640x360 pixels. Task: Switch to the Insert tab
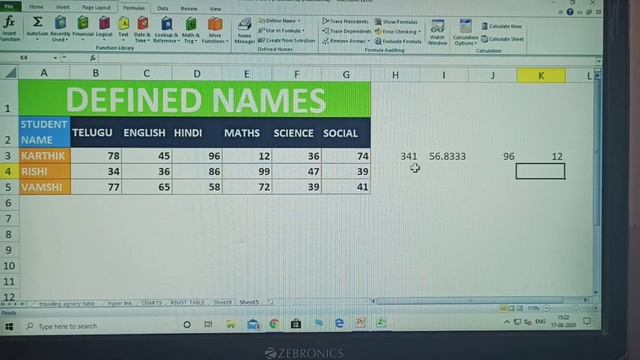[x=62, y=7]
